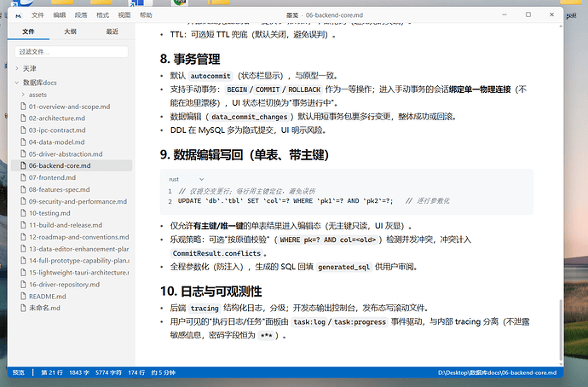Open the rust code language dropdown

(x=187, y=179)
